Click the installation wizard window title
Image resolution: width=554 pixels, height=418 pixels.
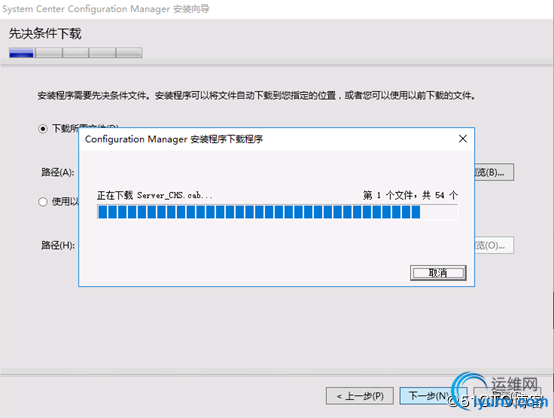106,8
